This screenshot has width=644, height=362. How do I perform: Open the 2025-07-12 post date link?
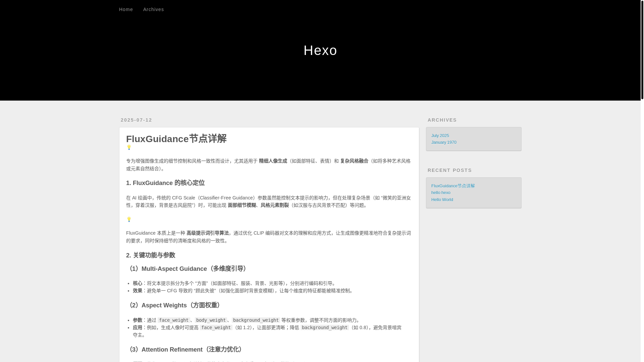[x=136, y=120]
